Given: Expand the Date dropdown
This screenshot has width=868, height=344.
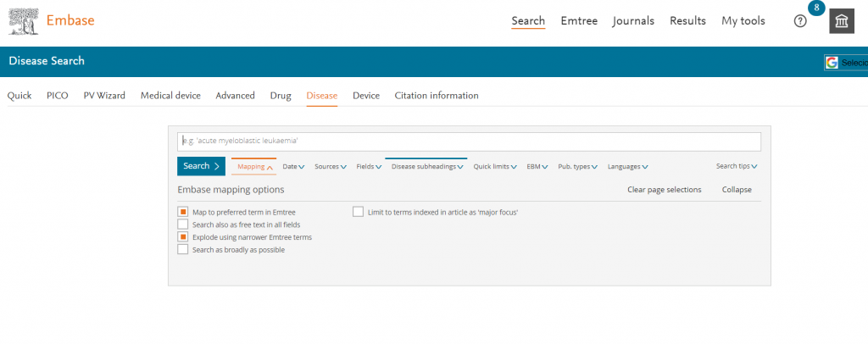Looking at the screenshot, I should (x=293, y=167).
